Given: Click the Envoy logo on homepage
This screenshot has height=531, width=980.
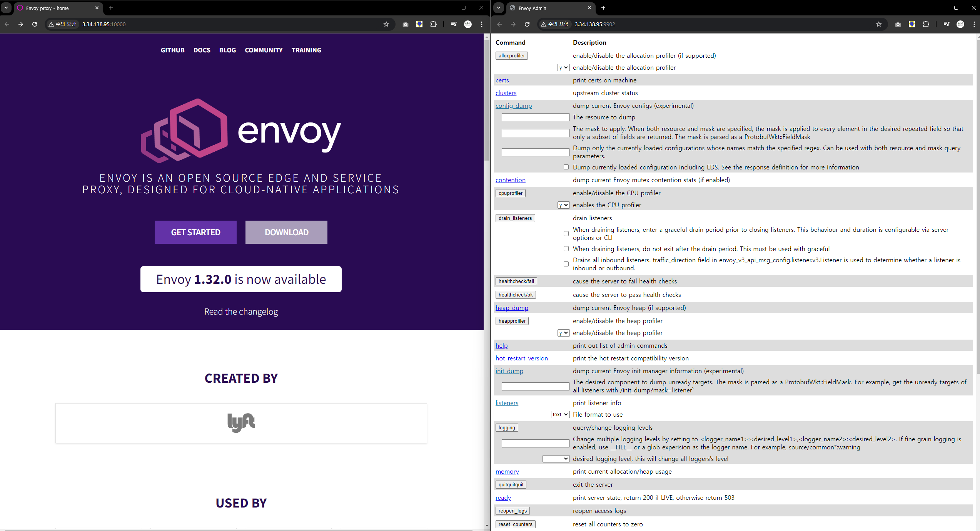Looking at the screenshot, I should click(241, 131).
